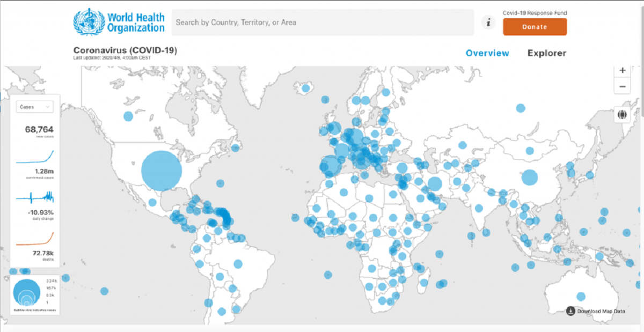The image size is (644, 332).
Task: Zoom in the map with plus
Action: (x=623, y=70)
